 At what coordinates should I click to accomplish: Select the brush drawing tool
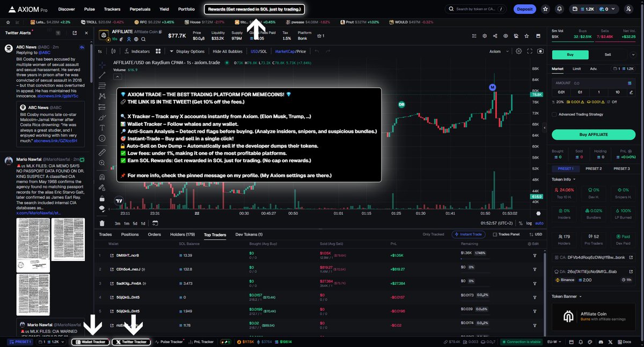(102, 117)
